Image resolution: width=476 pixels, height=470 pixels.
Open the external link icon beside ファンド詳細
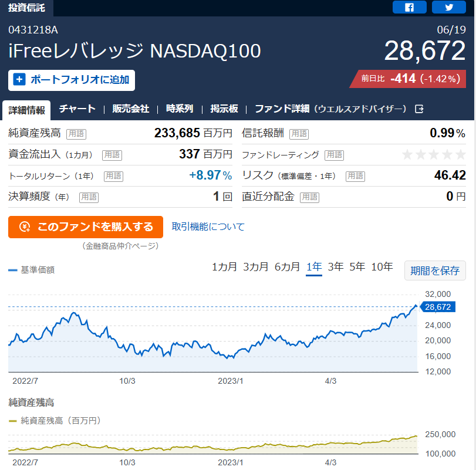pyautogui.click(x=419, y=109)
